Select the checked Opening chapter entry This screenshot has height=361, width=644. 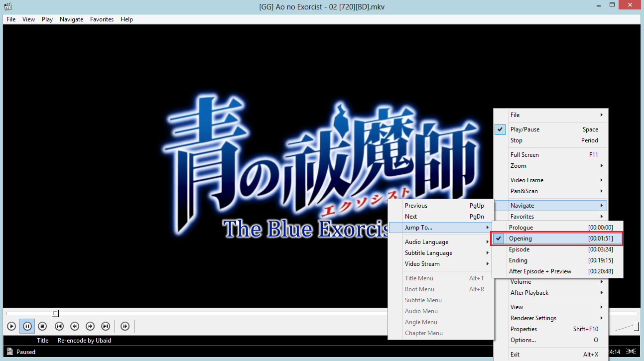[557, 239]
